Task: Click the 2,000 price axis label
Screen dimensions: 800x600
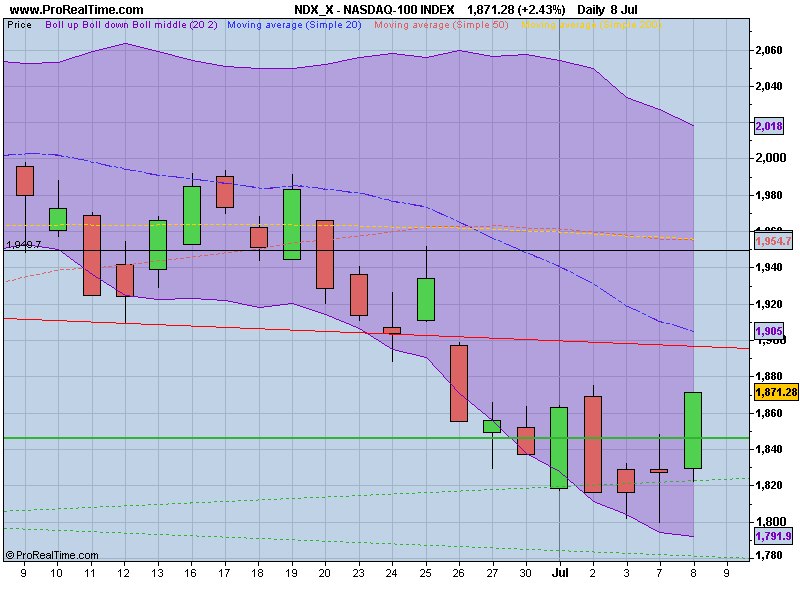Action: tap(771, 158)
